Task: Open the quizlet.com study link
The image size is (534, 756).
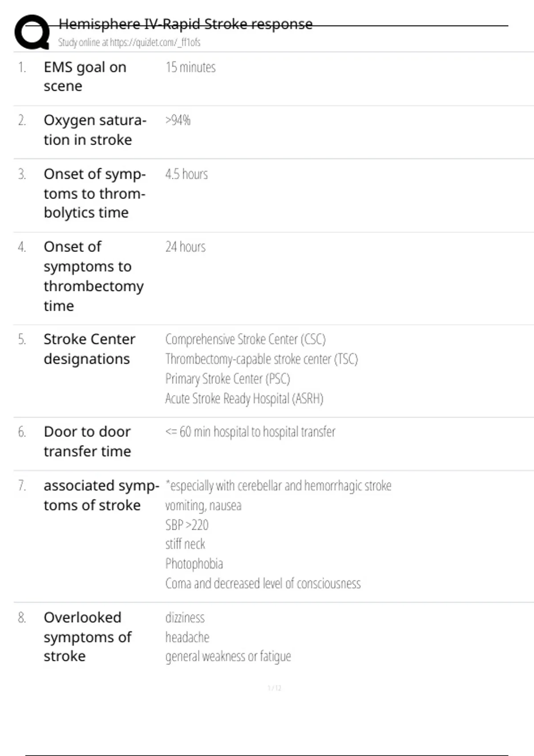Action: pos(129,43)
